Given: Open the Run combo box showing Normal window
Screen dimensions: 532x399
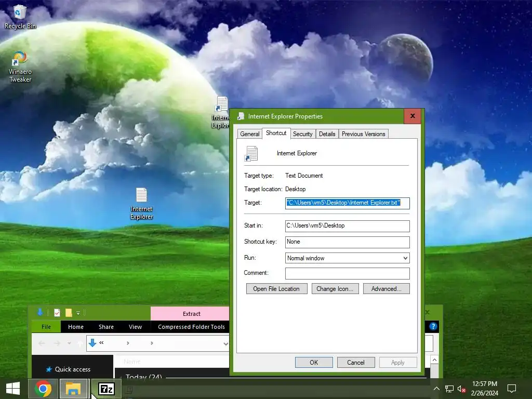Looking at the screenshot, I should point(348,258).
